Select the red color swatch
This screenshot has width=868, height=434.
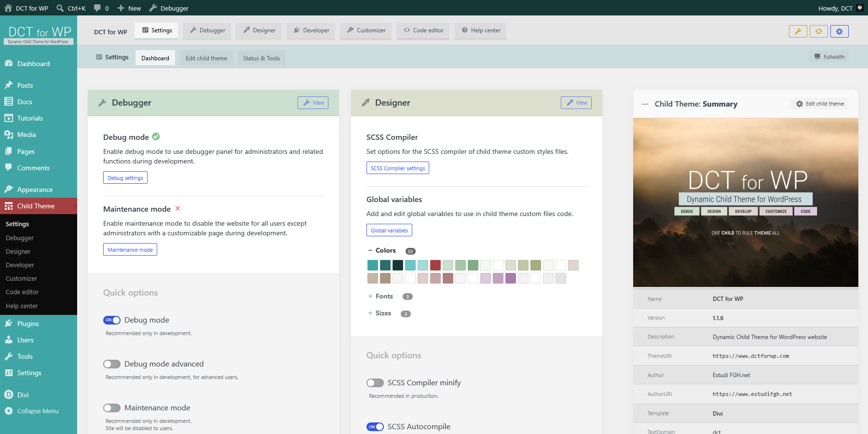[x=435, y=265]
